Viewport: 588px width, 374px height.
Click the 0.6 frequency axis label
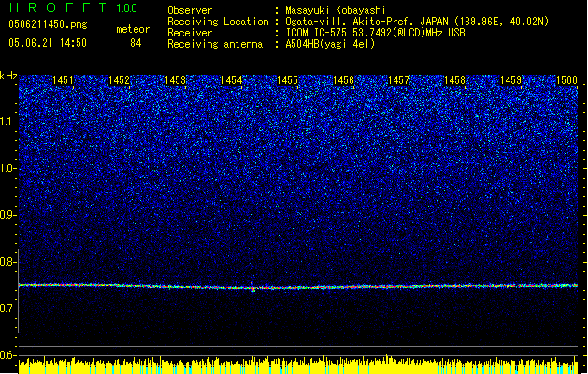pos(8,355)
